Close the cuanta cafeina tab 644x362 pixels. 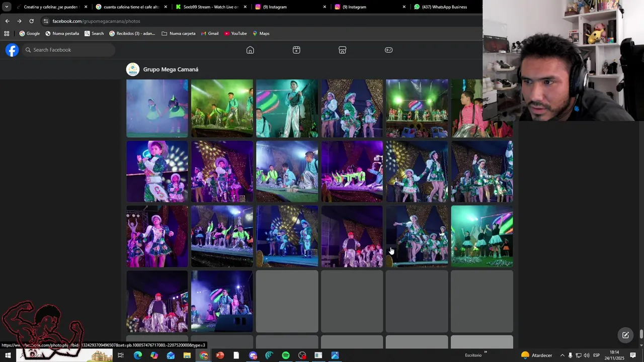click(166, 7)
